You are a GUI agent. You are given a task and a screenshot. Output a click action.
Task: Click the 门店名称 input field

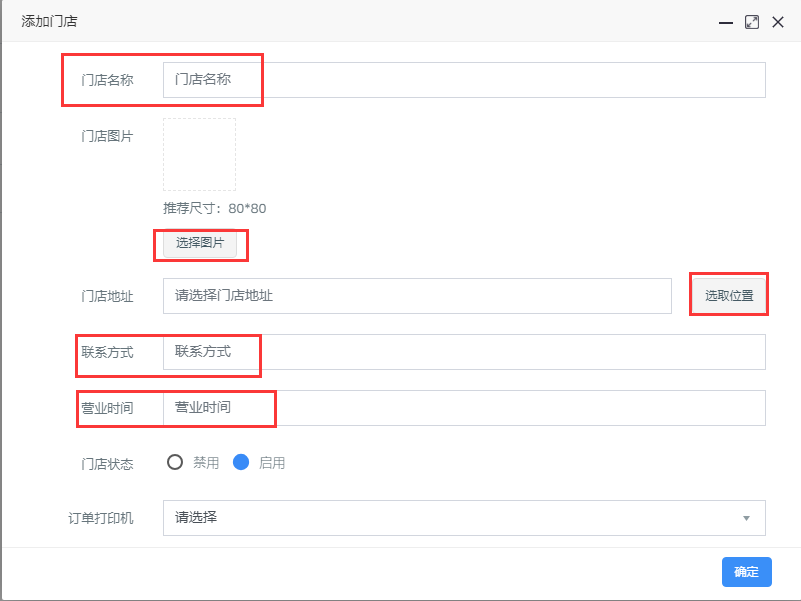coord(464,80)
